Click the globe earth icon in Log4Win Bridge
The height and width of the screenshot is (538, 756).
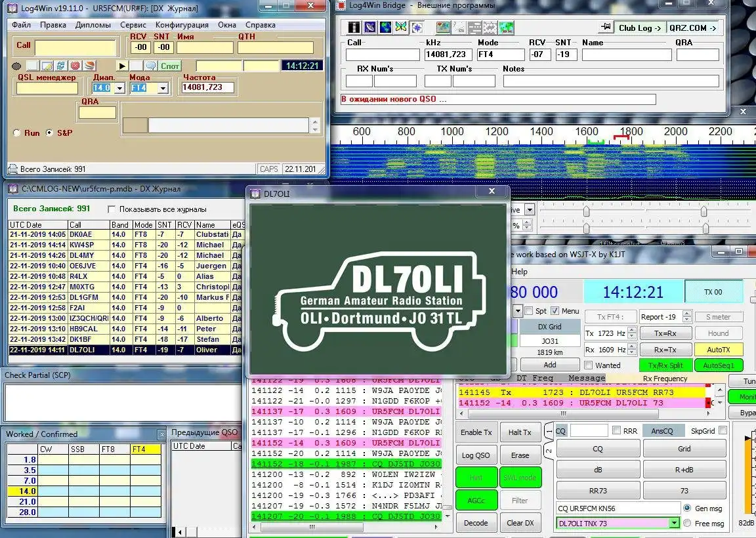pyautogui.click(x=385, y=28)
